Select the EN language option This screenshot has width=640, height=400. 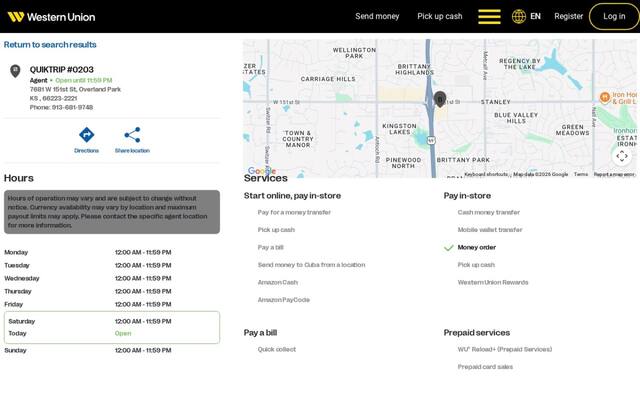(x=535, y=16)
